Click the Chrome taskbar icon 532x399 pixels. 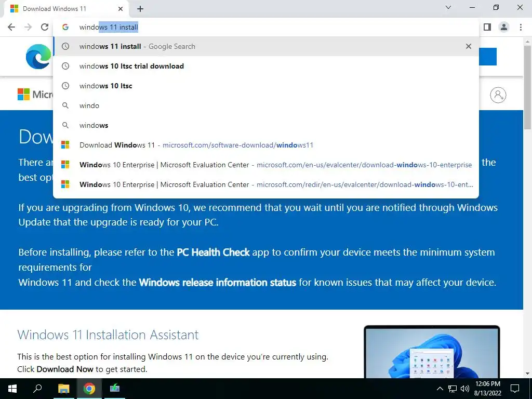[x=89, y=389]
